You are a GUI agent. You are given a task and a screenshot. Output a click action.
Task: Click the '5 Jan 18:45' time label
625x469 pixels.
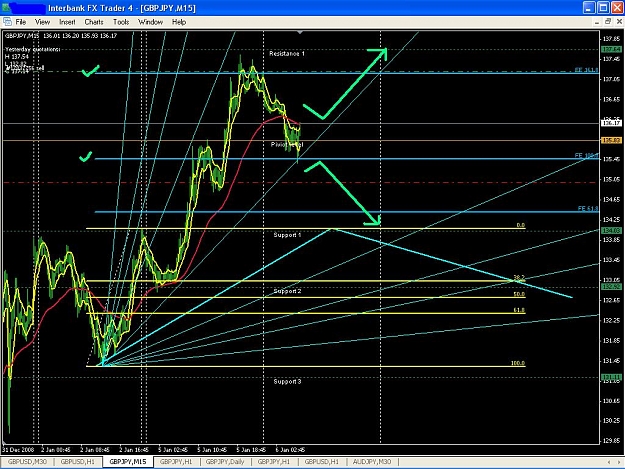click(x=251, y=449)
